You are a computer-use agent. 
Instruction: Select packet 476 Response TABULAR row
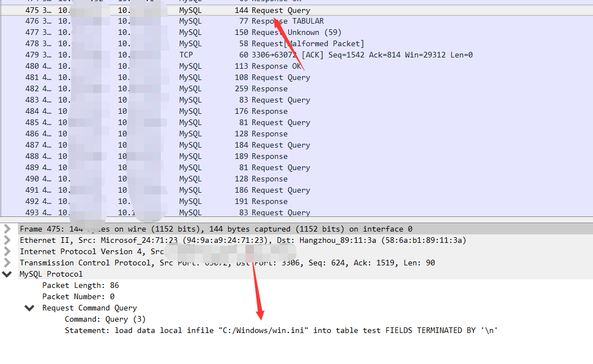pyautogui.click(x=297, y=21)
